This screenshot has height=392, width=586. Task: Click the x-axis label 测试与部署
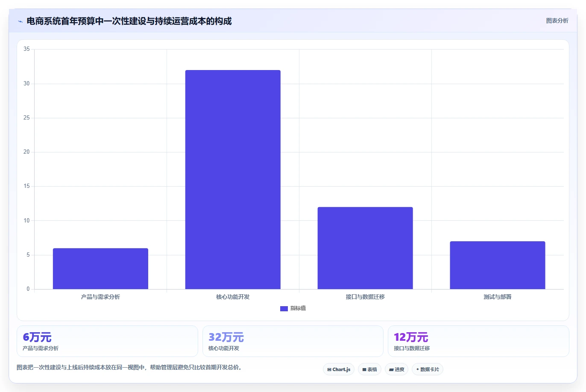(498, 297)
